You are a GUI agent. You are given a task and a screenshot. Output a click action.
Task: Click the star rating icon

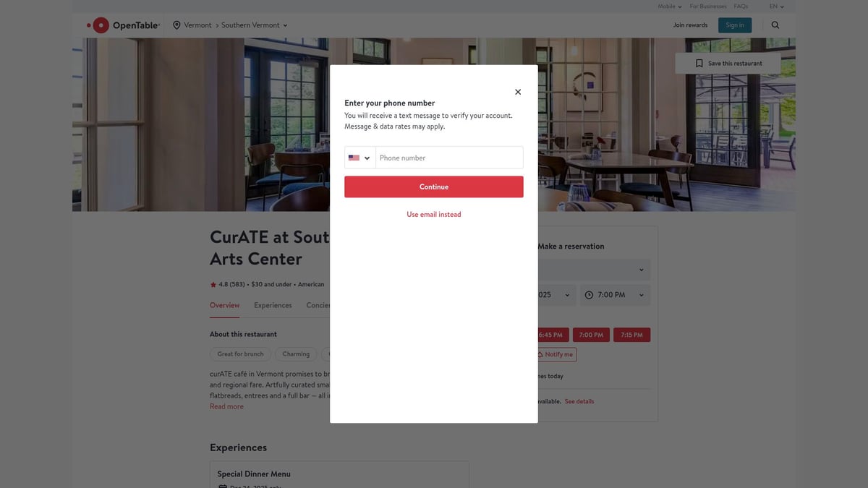point(213,285)
